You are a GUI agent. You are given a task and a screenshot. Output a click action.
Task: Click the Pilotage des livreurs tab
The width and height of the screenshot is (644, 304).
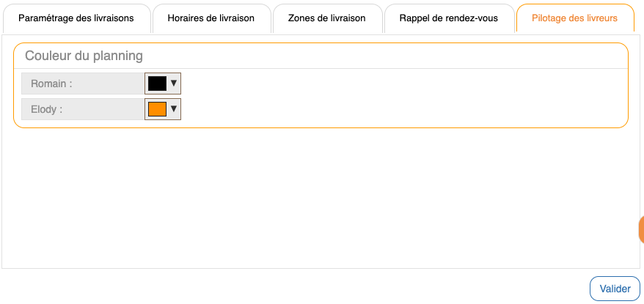pos(574,18)
